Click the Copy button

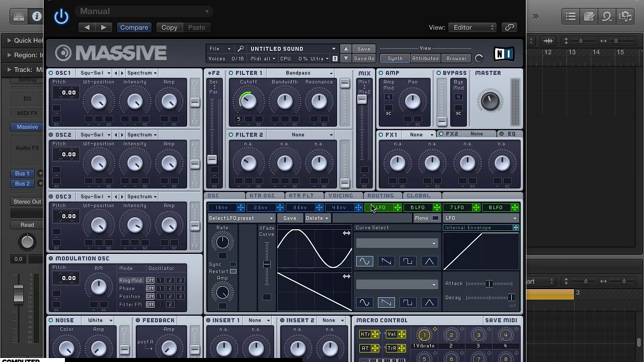pyautogui.click(x=170, y=28)
